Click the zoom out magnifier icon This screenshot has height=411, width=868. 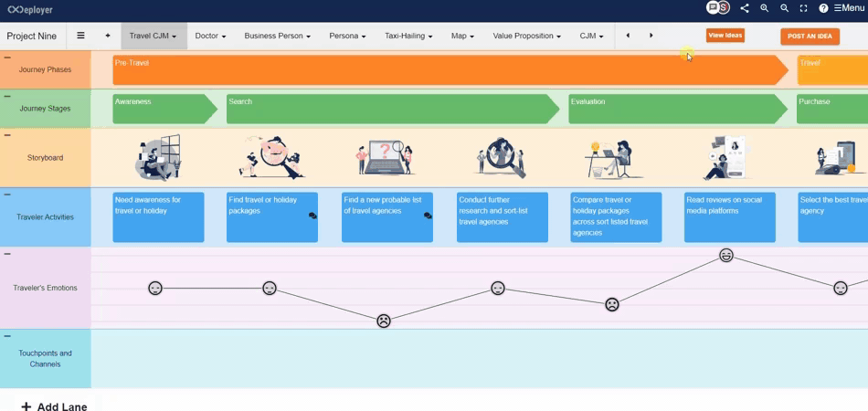[x=784, y=8]
